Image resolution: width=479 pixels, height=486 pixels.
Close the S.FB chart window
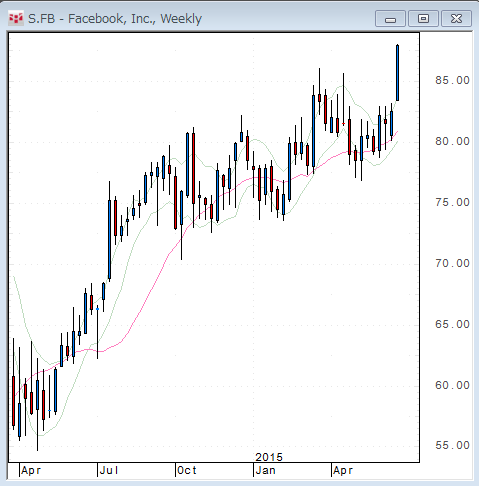tap(456, 19)
